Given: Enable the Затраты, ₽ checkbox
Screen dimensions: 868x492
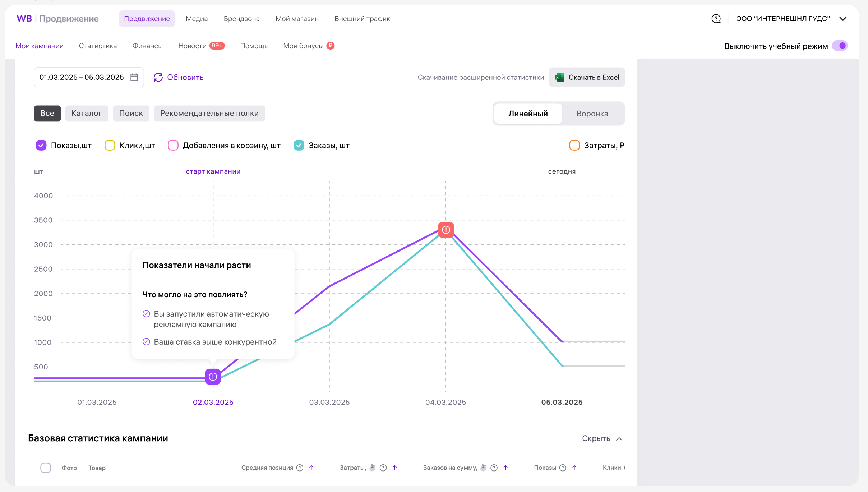Looking at the screenshot, I should [574, 145].
